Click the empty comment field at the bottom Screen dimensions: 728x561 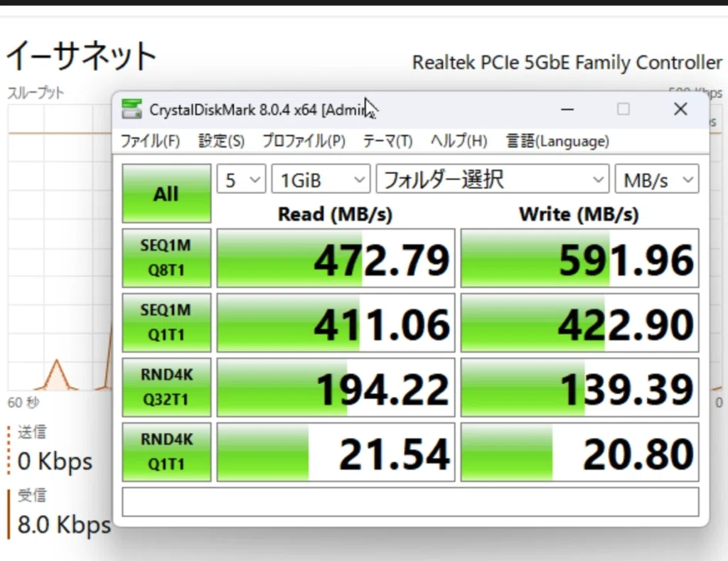[410, 501]
